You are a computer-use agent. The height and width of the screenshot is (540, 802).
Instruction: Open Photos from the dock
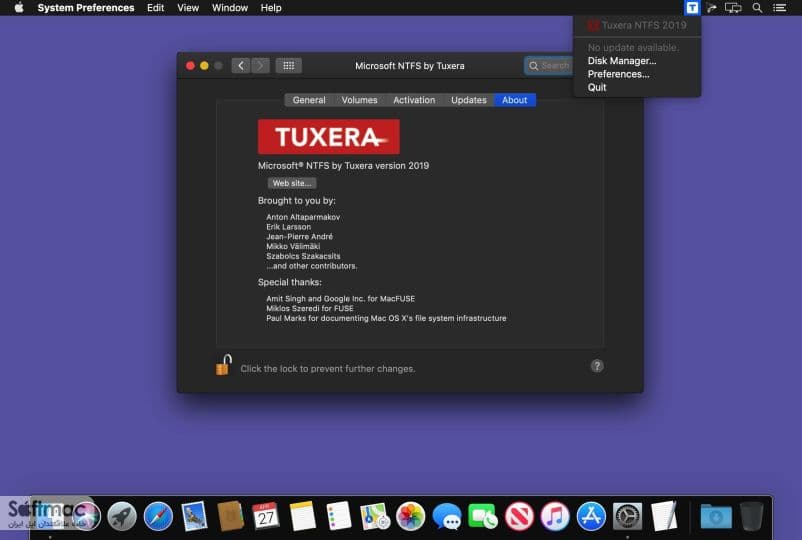(411, 516)
